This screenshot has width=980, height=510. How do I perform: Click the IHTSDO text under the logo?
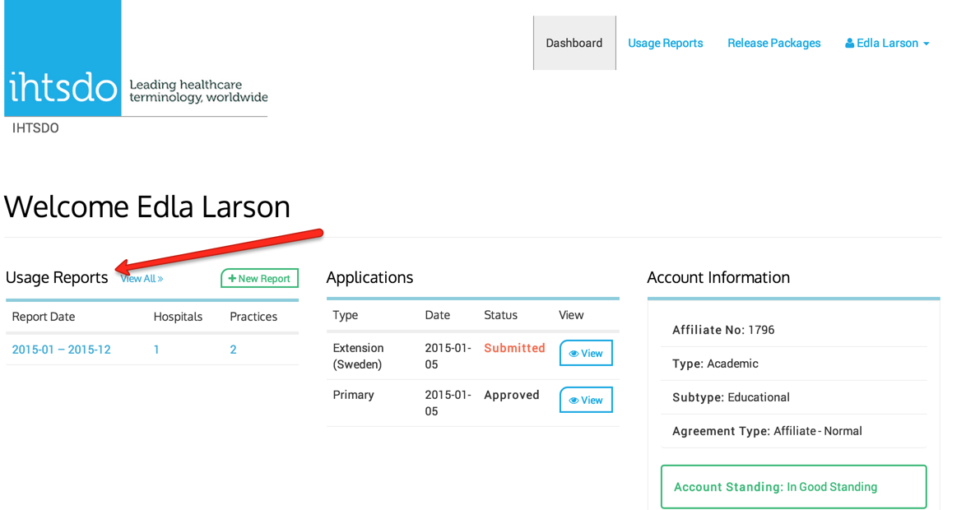(35, 128)
